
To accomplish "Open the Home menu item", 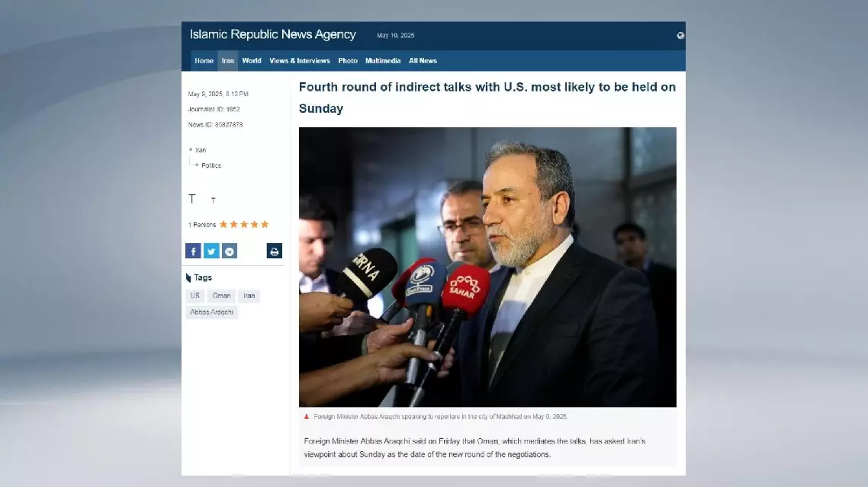I will pyautogui.click(x=204, y=61).
